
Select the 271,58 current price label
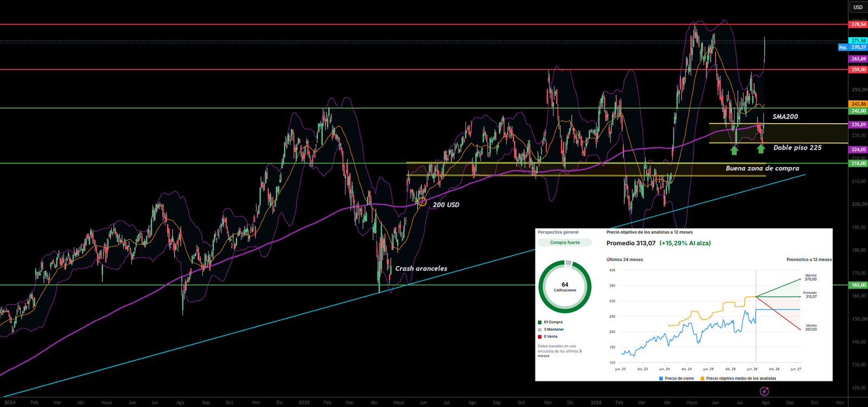pos(858,41)
